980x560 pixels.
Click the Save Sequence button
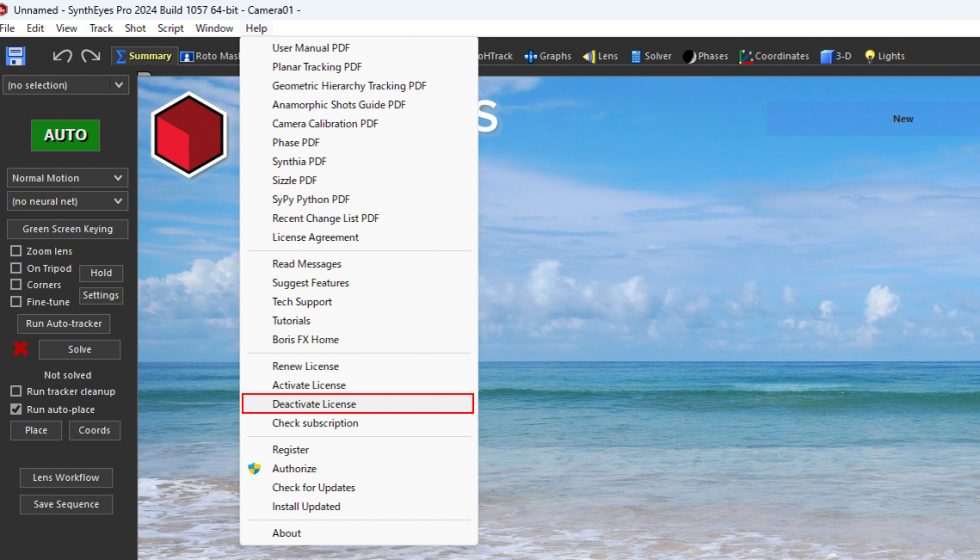click(x=66, y=504)
